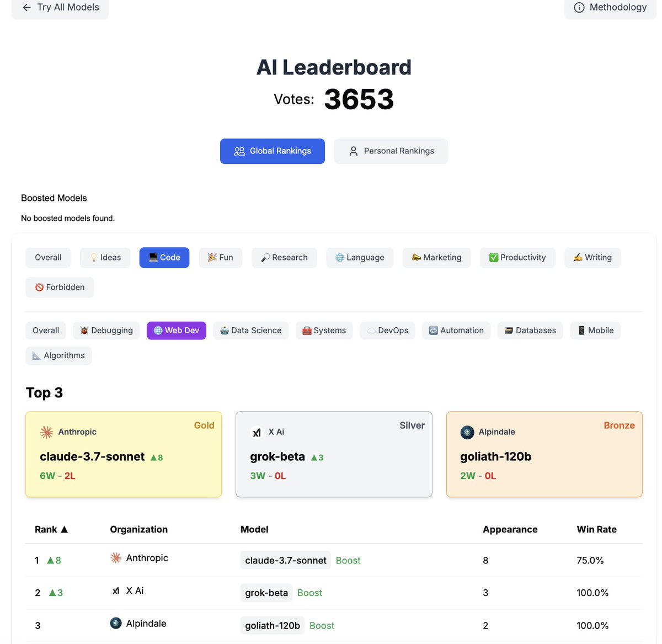The image size is (662, 644).
Task: Boost the goliath-120b model
Action: [x=322, y=626]
